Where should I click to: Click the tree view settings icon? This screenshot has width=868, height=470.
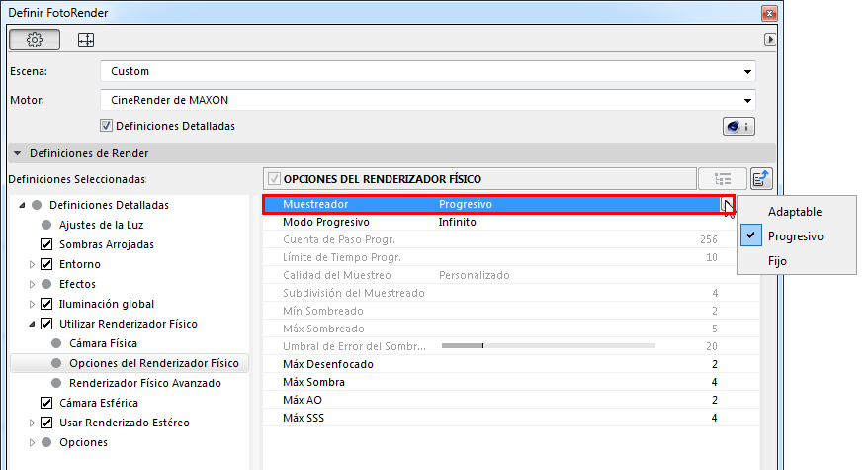point(723,179)
